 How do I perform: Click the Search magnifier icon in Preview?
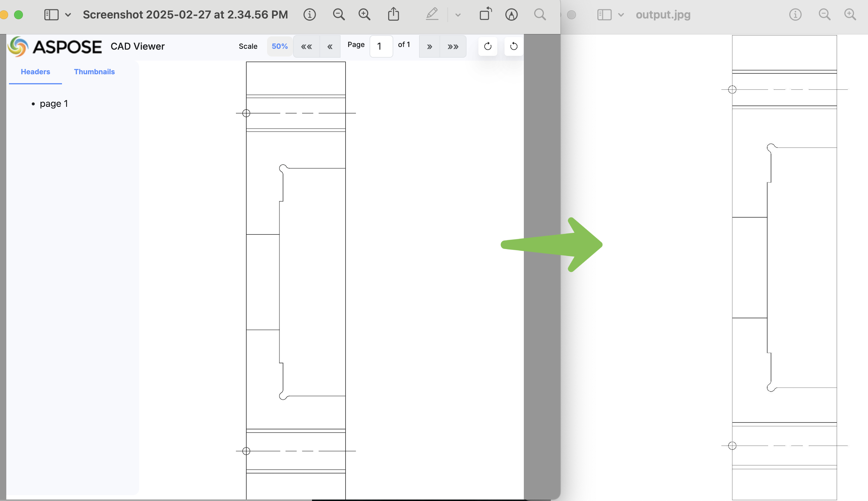540,15
